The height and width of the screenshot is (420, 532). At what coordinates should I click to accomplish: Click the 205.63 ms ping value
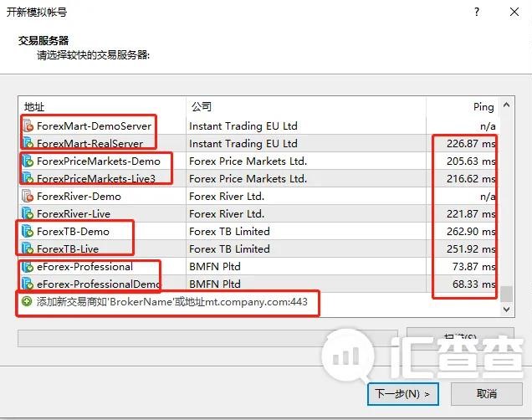tap(471, 161)
